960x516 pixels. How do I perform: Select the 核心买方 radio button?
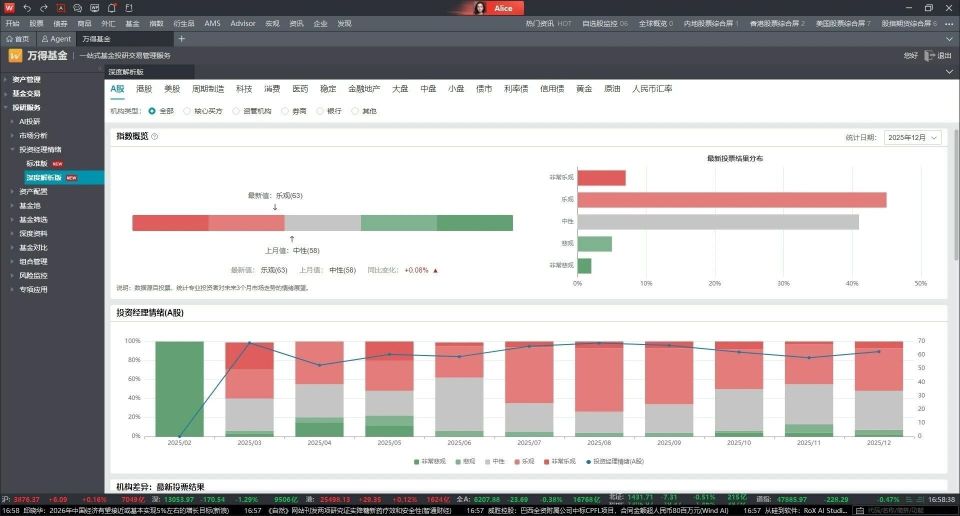pos(187,111)
